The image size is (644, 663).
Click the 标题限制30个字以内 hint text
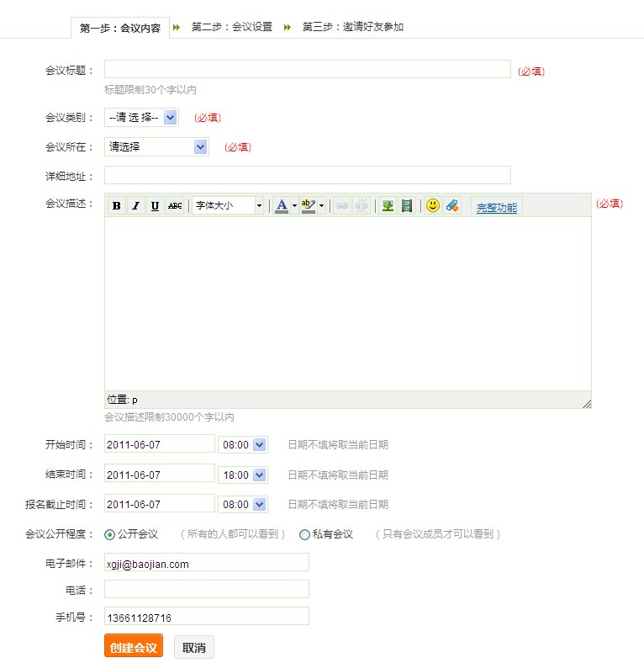pyautogui.click(x=150, y=90)
